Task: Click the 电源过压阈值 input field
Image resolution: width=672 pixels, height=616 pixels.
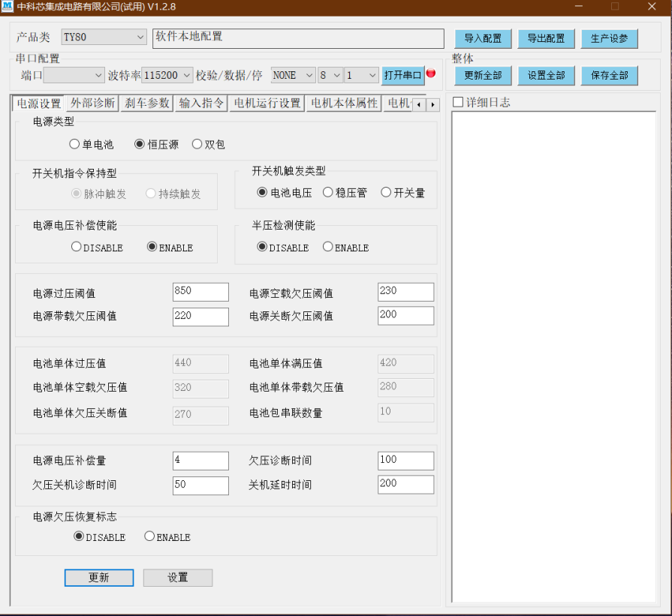Action: click(200, 292)
